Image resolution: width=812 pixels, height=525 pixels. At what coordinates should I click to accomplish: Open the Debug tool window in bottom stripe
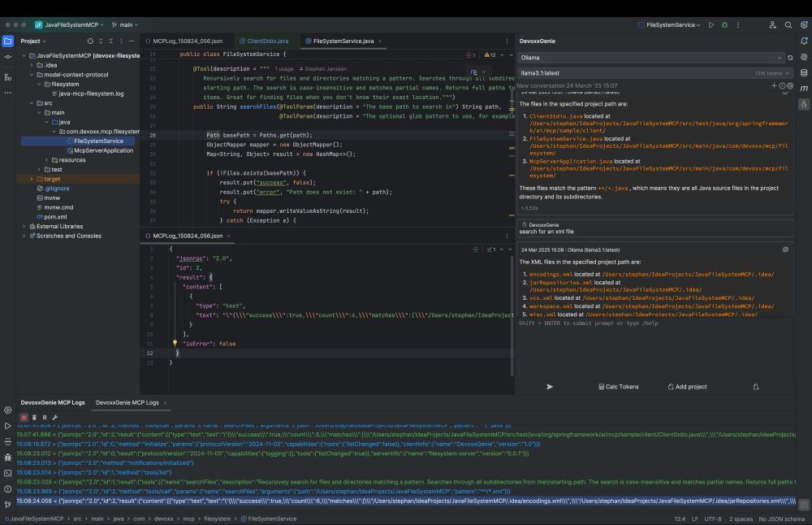8,457
